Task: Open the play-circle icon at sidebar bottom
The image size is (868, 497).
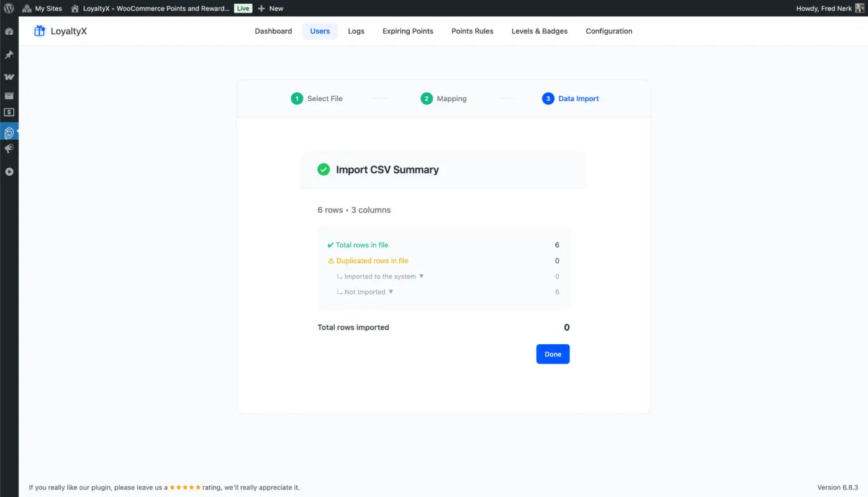Action: tap(9, 172)
